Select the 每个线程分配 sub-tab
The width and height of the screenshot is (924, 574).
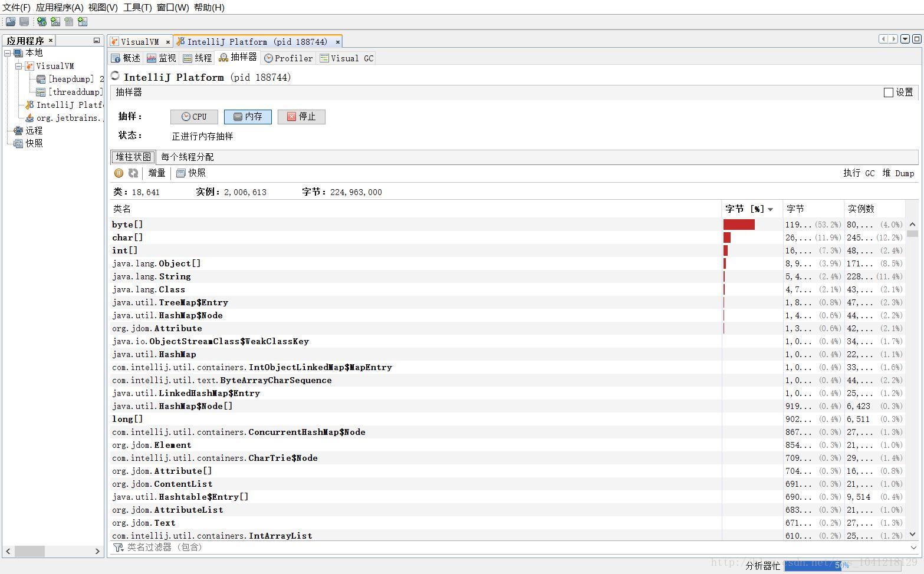point(188,157)
